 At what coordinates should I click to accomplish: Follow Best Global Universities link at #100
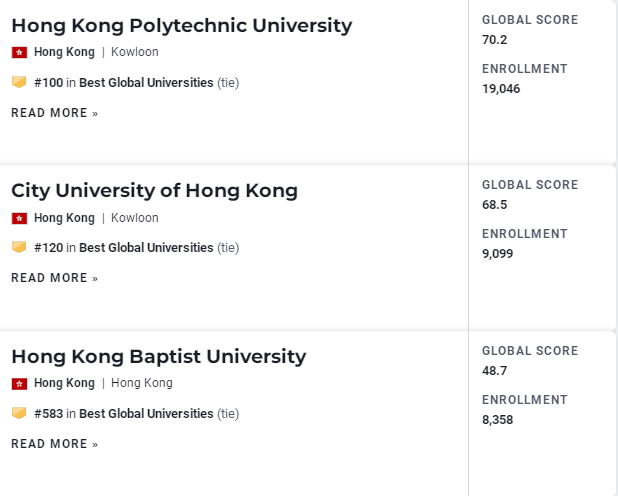pyautogui.click(x=146, y=83)
